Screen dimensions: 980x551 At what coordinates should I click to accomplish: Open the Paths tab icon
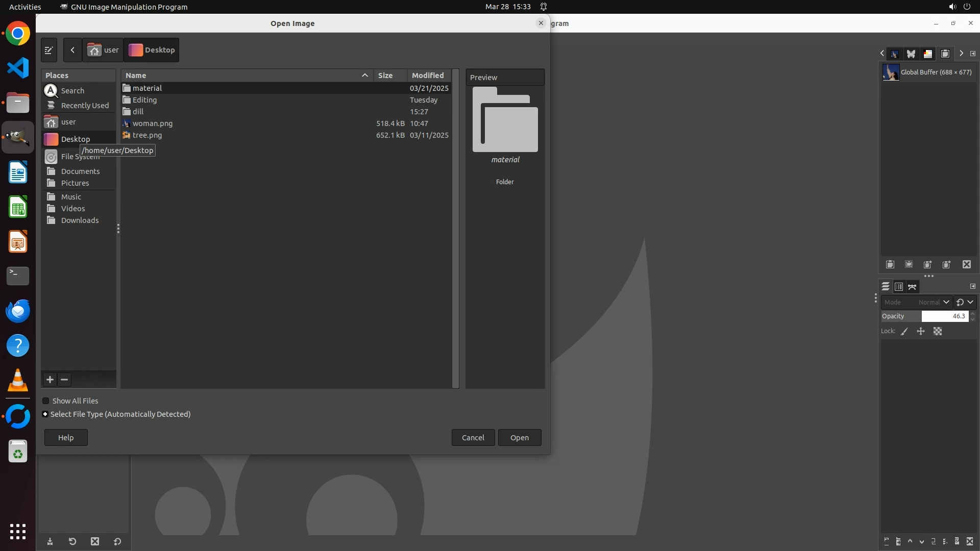click(912, 287)
